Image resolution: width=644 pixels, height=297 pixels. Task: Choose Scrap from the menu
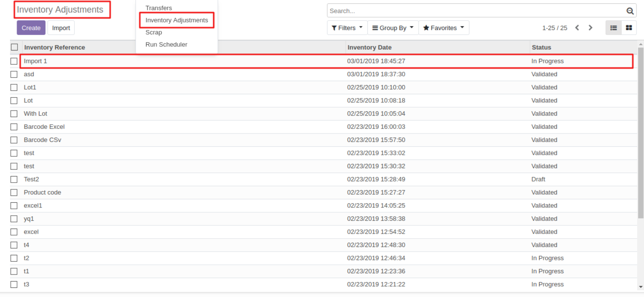click(x=154, y=33)
